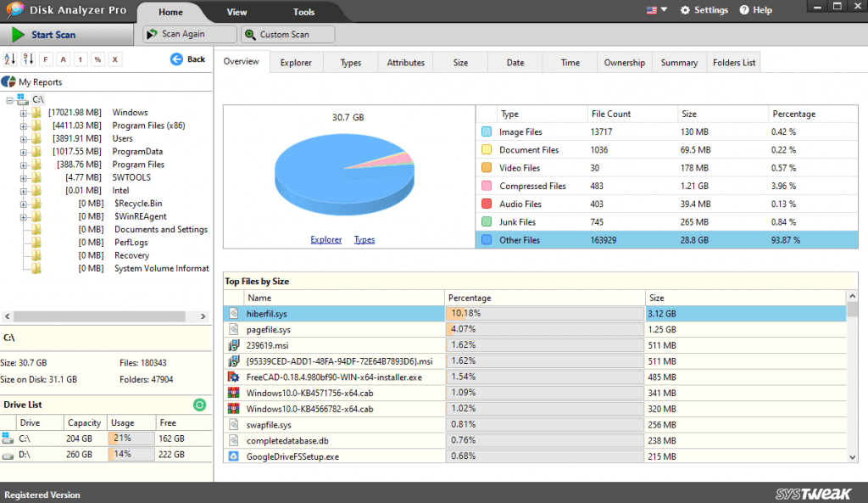Viewport: 868px width, 503px height.
Task: Select the Recovery folder
Action: [x=131, y=255]
